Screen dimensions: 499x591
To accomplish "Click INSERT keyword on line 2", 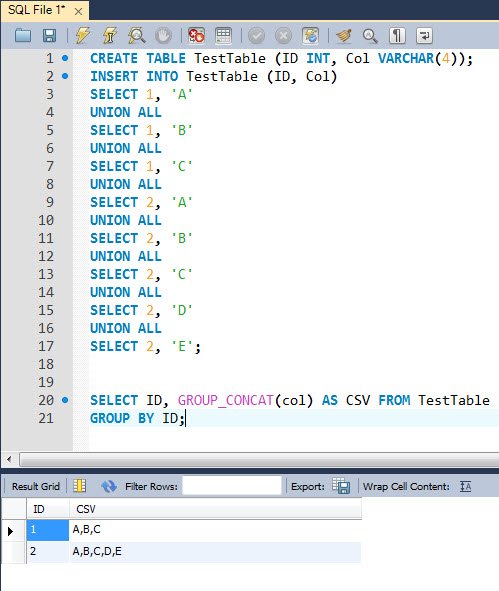I will click(x=114, y=77).
